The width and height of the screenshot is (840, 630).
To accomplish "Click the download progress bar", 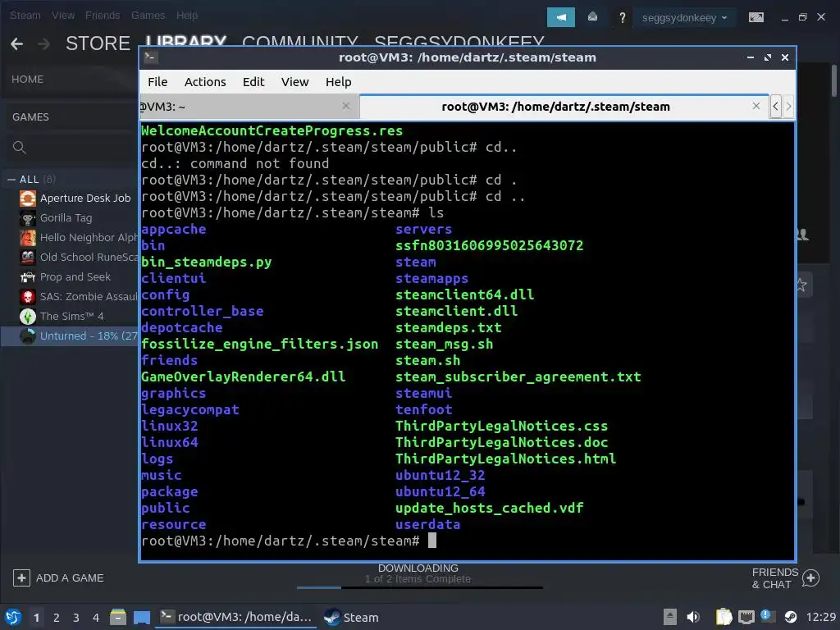I will coord(419,587).
